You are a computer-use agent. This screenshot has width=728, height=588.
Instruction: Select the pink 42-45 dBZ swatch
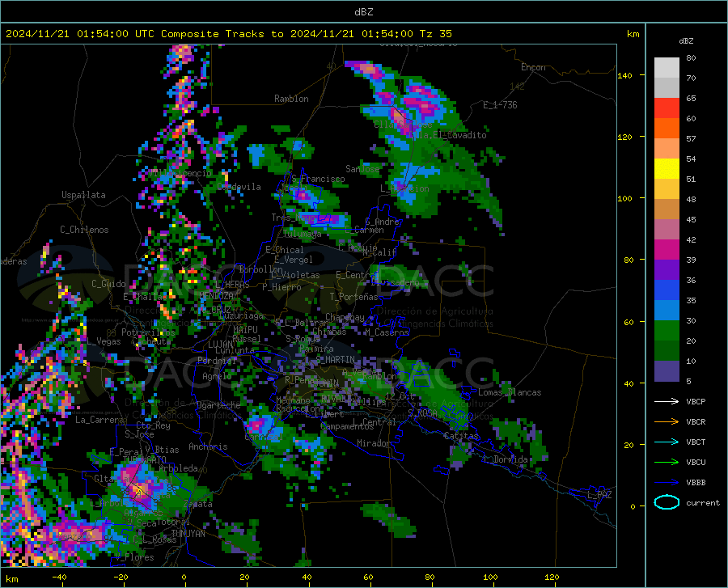(667, 230)
